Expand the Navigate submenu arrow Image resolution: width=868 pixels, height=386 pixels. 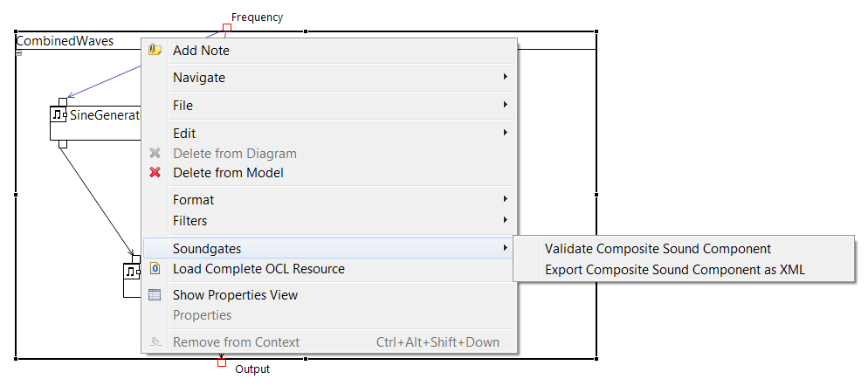[505, 77]
